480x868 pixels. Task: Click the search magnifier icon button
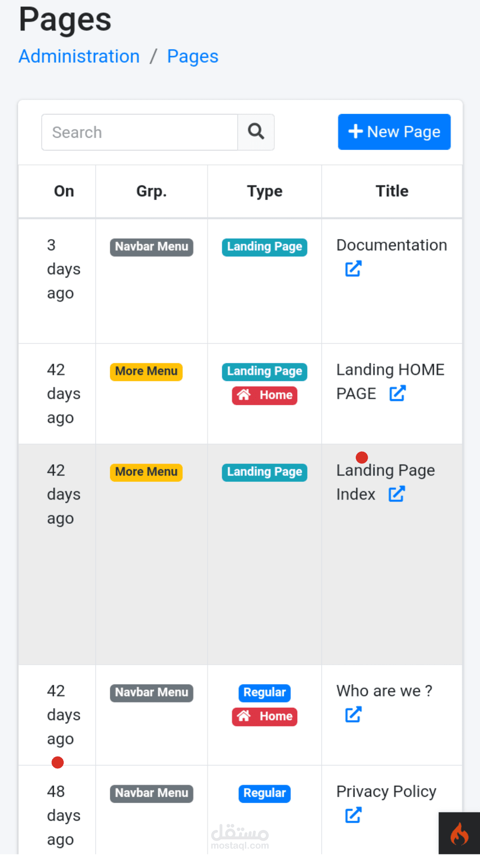[256, 132]
